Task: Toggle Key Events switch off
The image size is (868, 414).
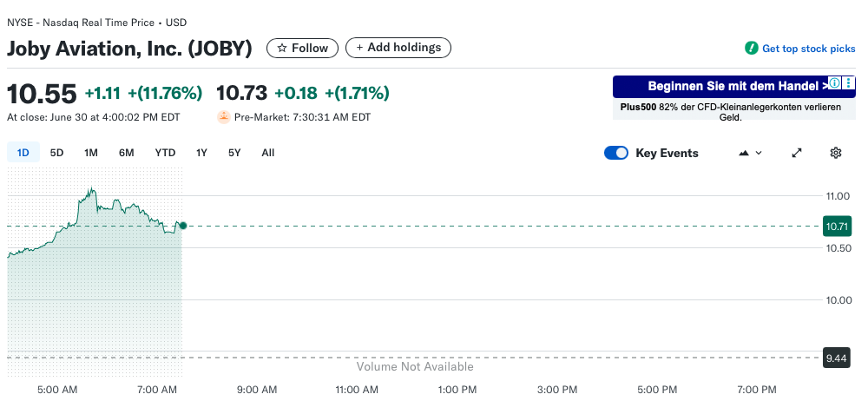Action: coord(616,153)
